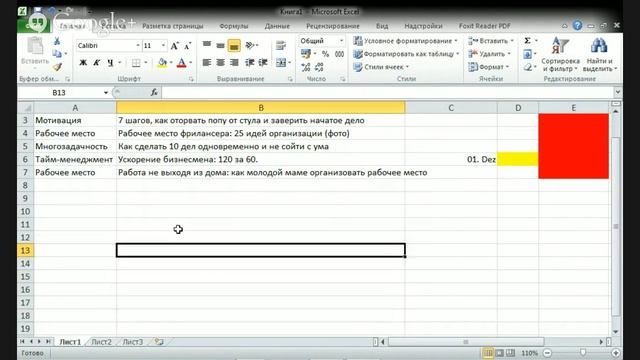Center cell text horizontally
This screenshot has width=640, height=360.
[x=220, y=63]
